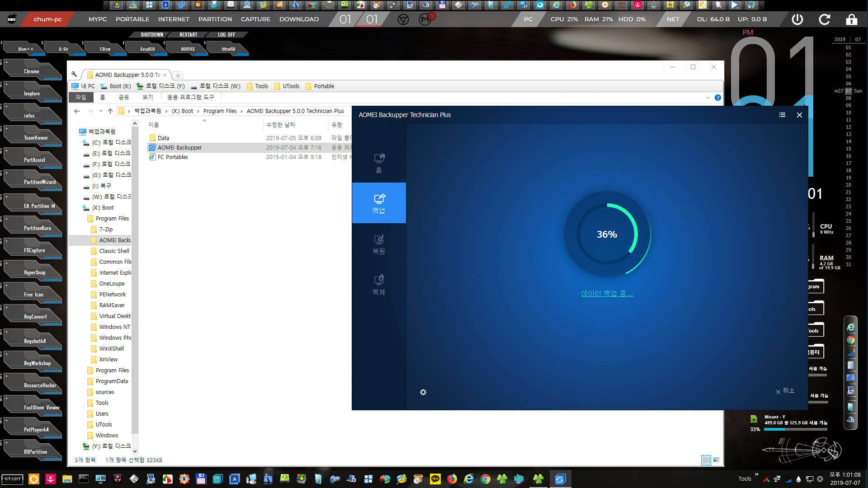The image size is (868, 488).
Task: Open recent locations dropdown in Explorer
Action: click(101, 111)
